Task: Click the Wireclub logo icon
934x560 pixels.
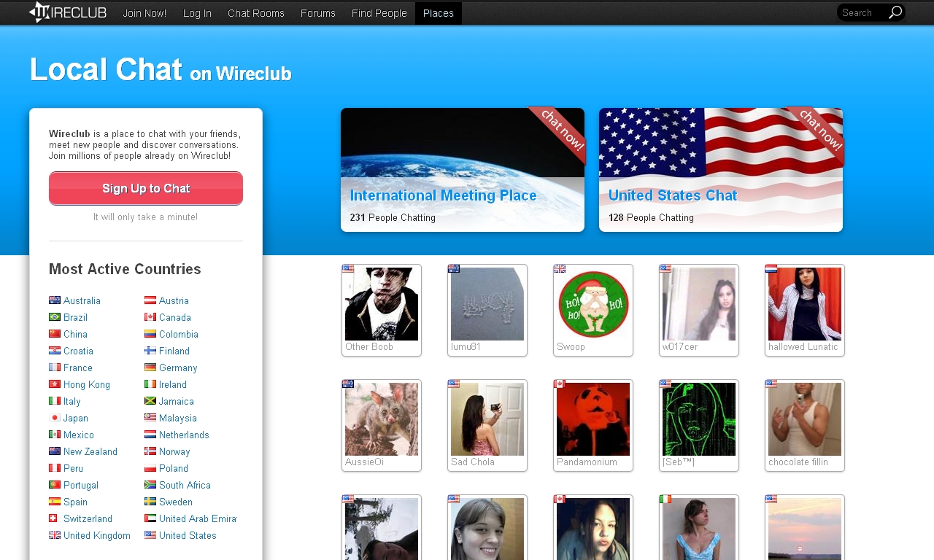Action: 41,12
